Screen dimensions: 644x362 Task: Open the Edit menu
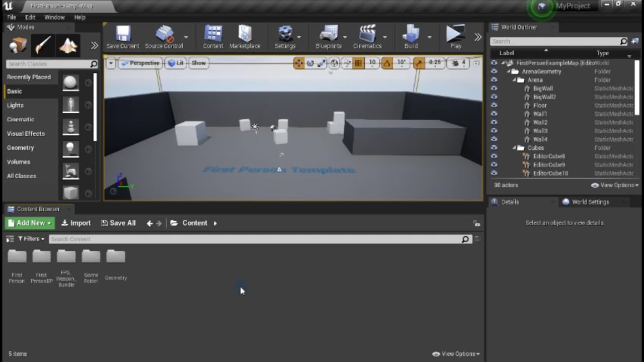coord(30,17)
